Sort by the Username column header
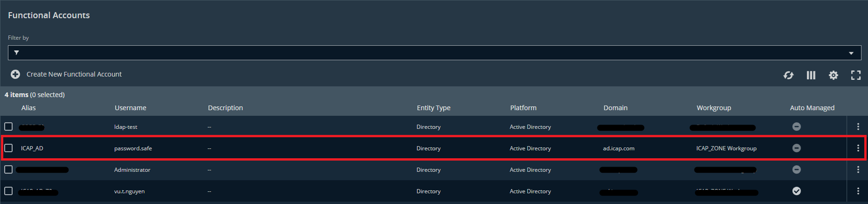 point(131,108)
